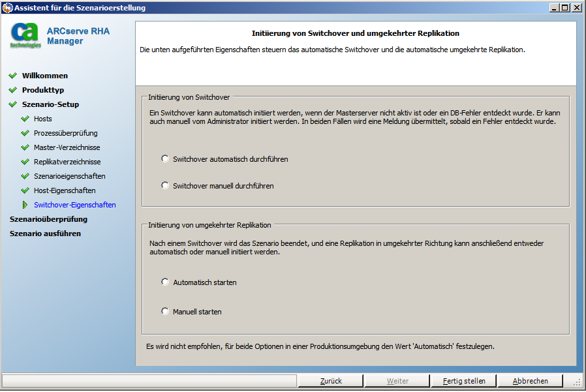Go to Szenario ausführen step
586x392 pixels.
45,234
